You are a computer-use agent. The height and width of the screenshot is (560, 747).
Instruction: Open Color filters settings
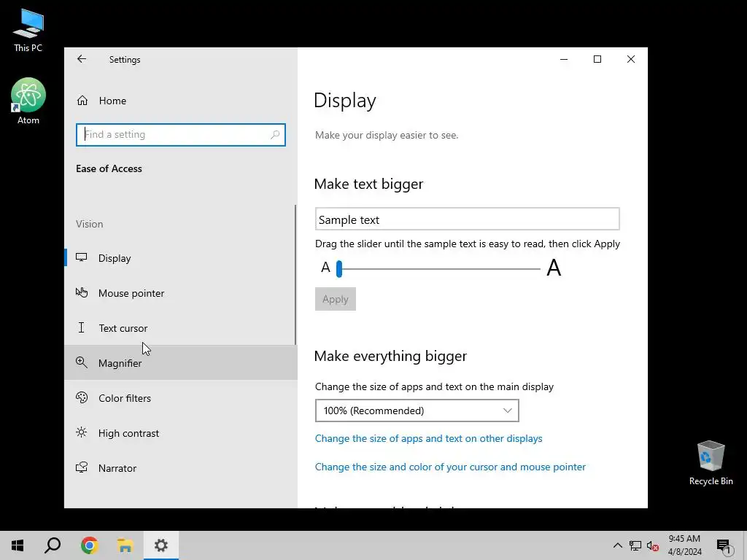pyautogui.click(x=181, y=398)
